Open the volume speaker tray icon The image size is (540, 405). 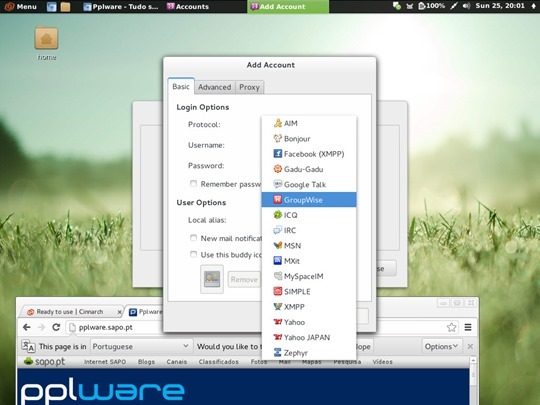coord(466,6)
